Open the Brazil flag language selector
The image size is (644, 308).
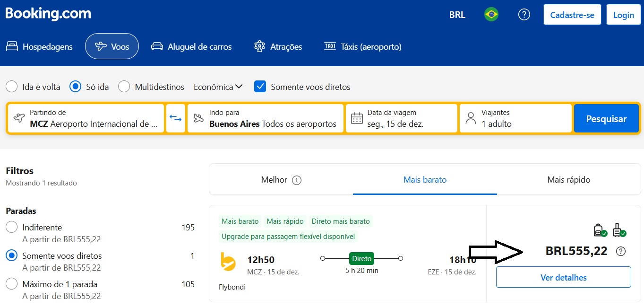click(491, 15)
